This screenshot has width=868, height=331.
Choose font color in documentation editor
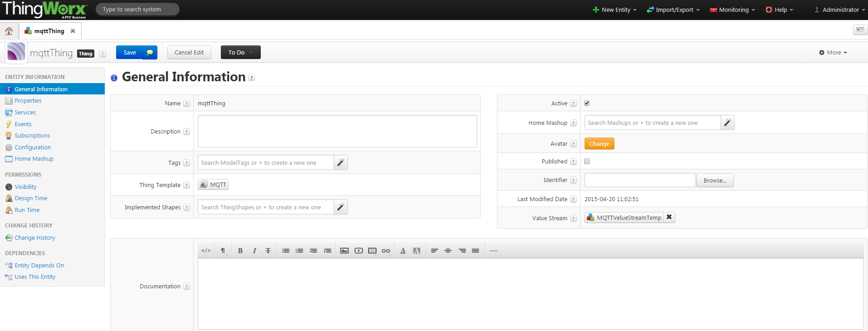tap(403, 251)
